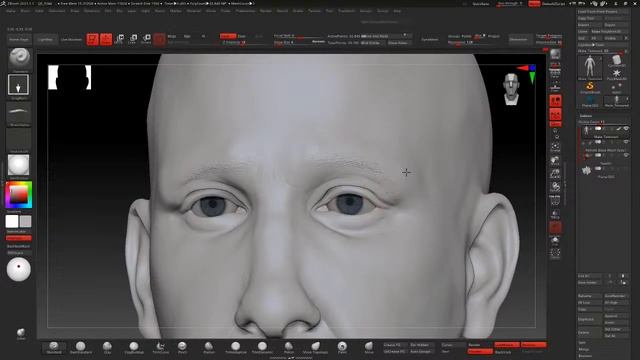Select the Inflat brush
The width and height of the screenshot is (640, 360).
coord(209,347)
